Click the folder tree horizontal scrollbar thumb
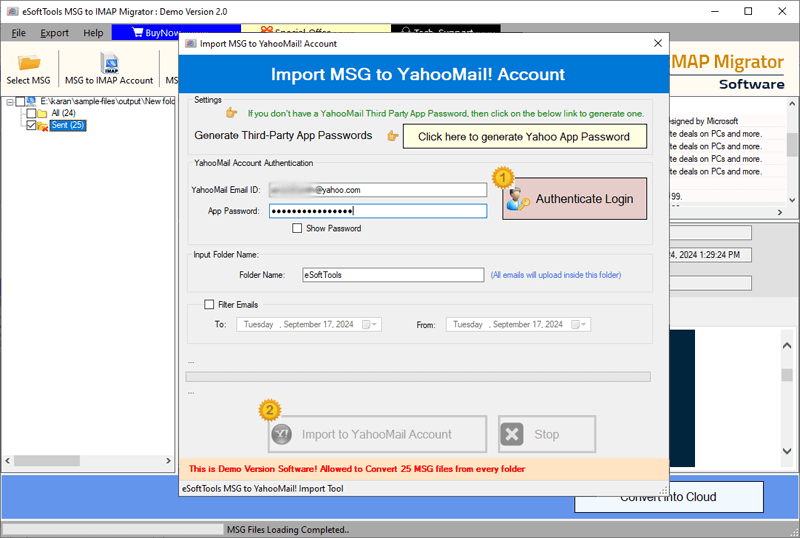Screen dimensions: 800x538 point(46,460)
